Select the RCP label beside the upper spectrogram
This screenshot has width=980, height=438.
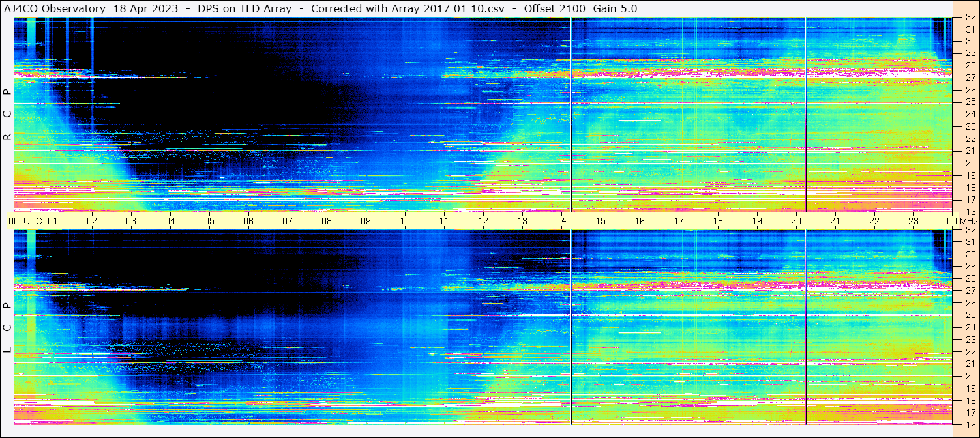click(x=7, y=115)
